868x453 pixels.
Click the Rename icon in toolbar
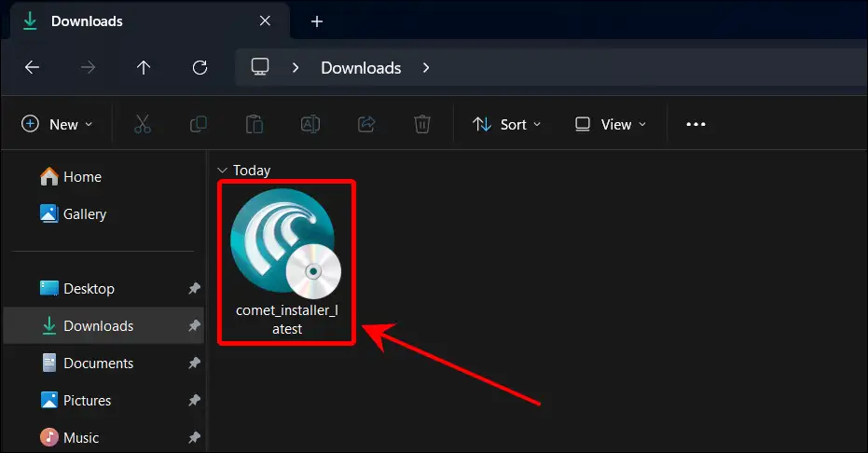tap(310, 124)
